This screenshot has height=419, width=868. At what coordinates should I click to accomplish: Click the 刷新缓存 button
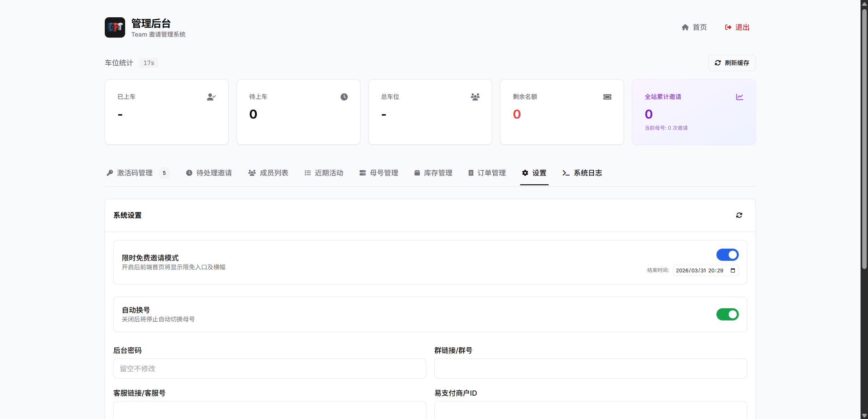click(731, 63)
